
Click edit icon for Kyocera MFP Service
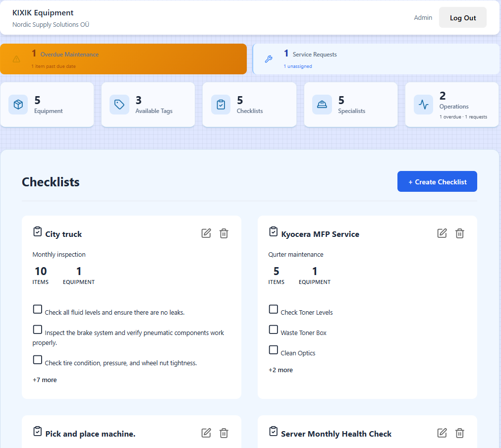pos(442,233)
